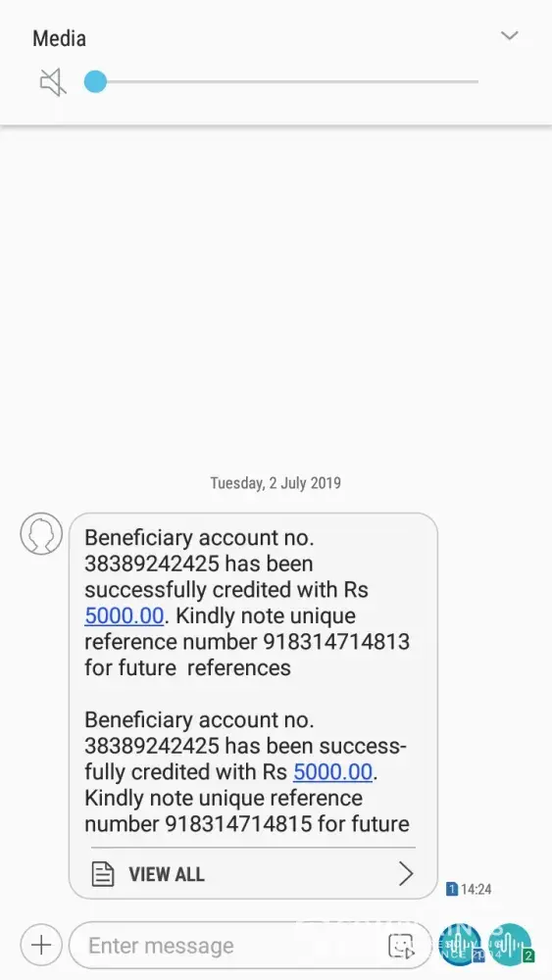
Task: Click the Media volume label
Action: tap(60, 39)
